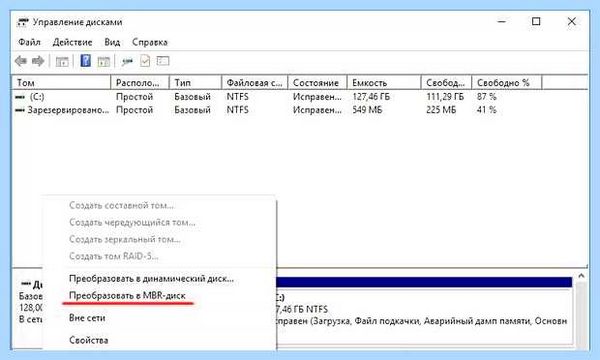
Task: Click the 111,29 ГБ free space cell
Action: pos(445,97)
